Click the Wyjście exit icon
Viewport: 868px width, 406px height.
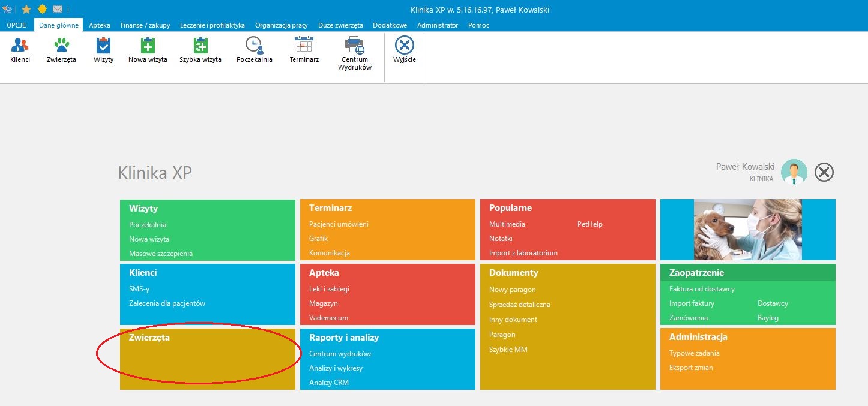coord(405,49)
